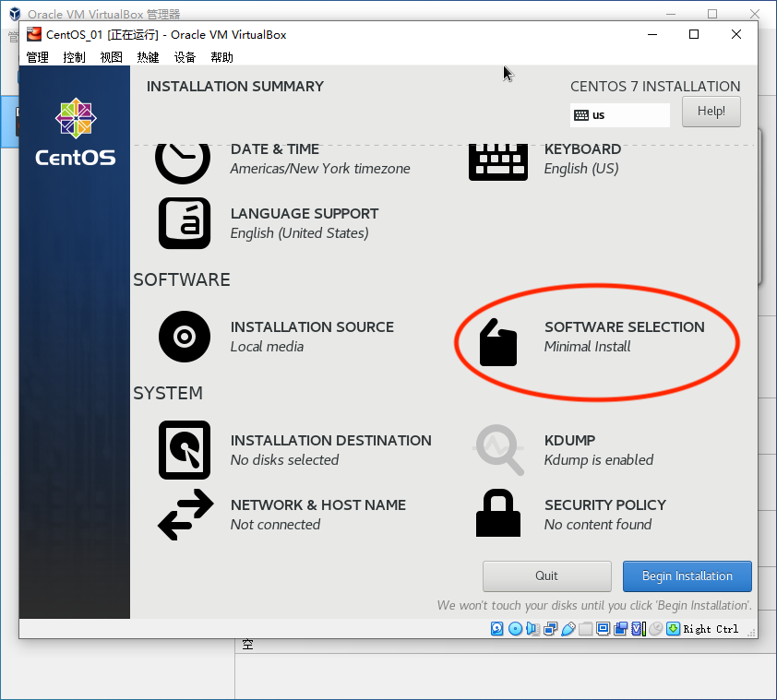Click the Help! button
Viewport: 777px width, 700px height.
click(x=711, y=112)
